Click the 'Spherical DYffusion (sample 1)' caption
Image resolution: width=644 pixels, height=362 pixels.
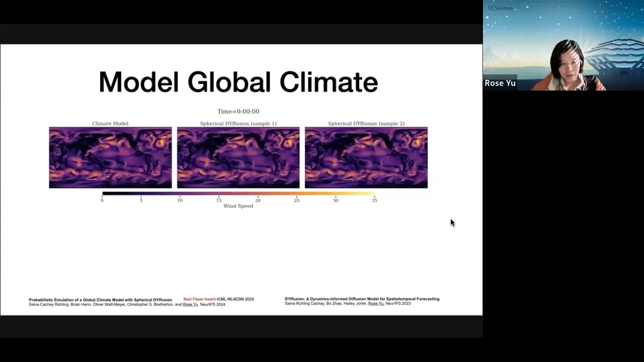coord(238,123)
